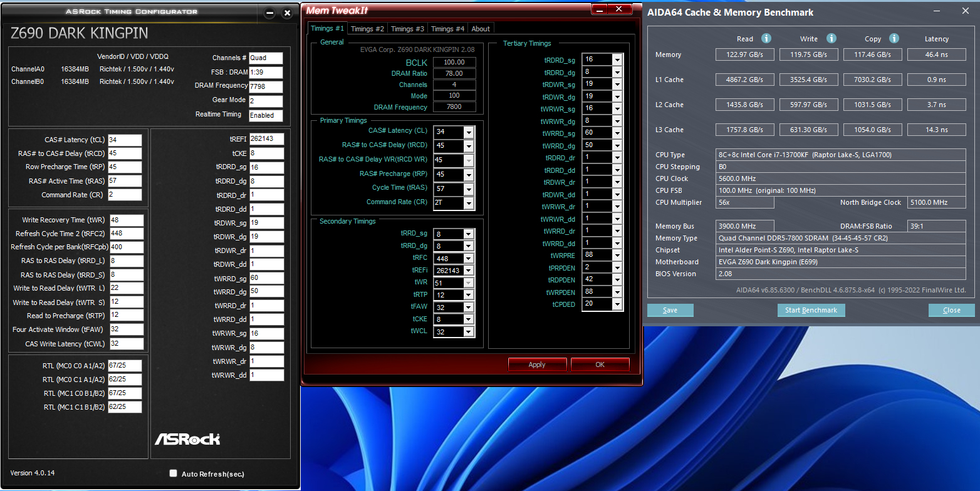Open the About tab in Mem TweakIt
The height and width of the screenshot is (491, 980).
click(x=481, y=29)
